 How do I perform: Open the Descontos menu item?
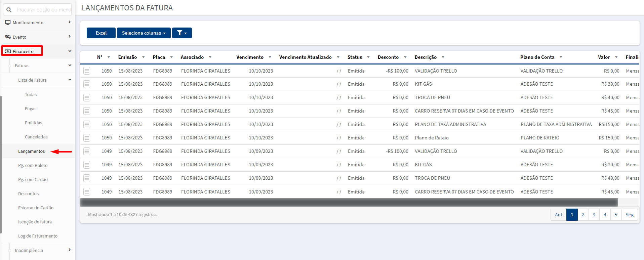pos(29,194)
